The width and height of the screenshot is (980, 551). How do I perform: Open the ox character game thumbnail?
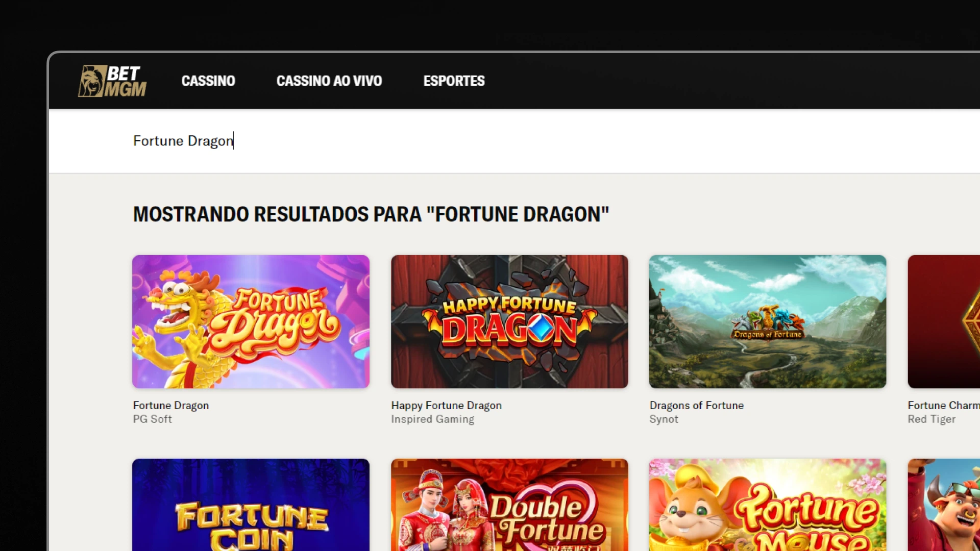pyautogui.click(x=944, y=505)
